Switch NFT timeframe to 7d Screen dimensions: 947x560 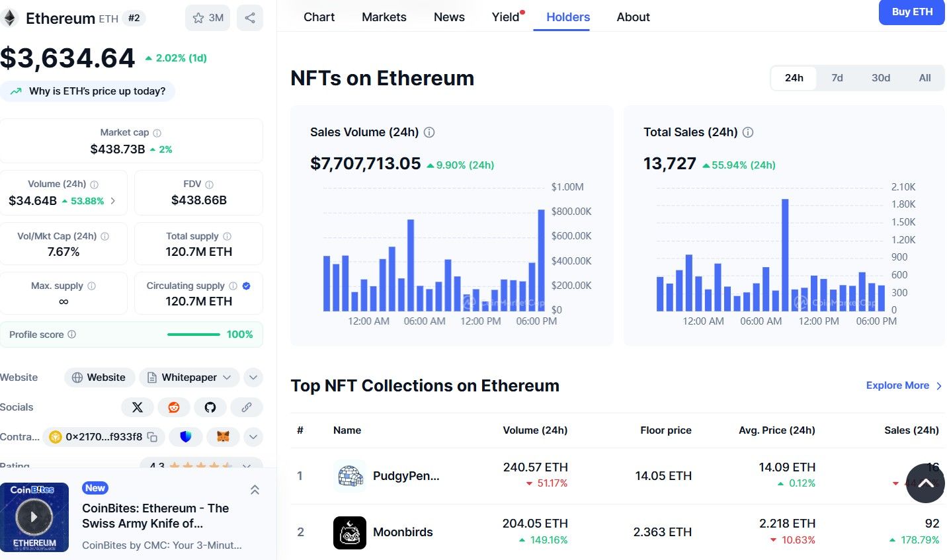[837, 78]
